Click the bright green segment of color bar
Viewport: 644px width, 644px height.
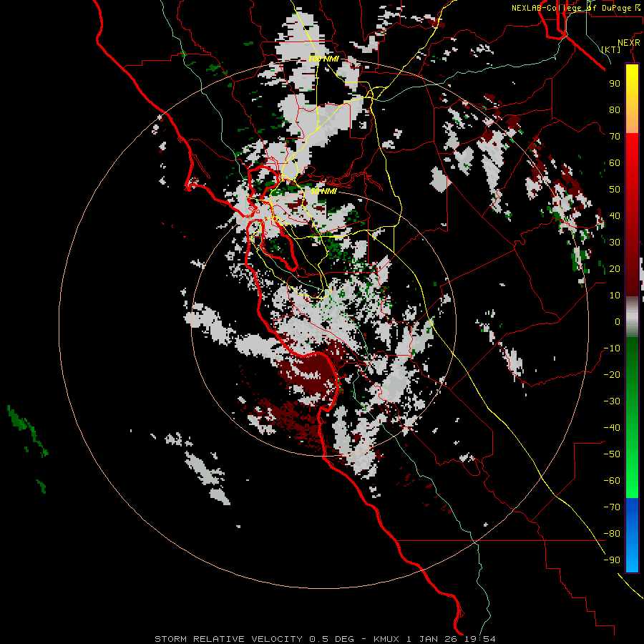632,464
